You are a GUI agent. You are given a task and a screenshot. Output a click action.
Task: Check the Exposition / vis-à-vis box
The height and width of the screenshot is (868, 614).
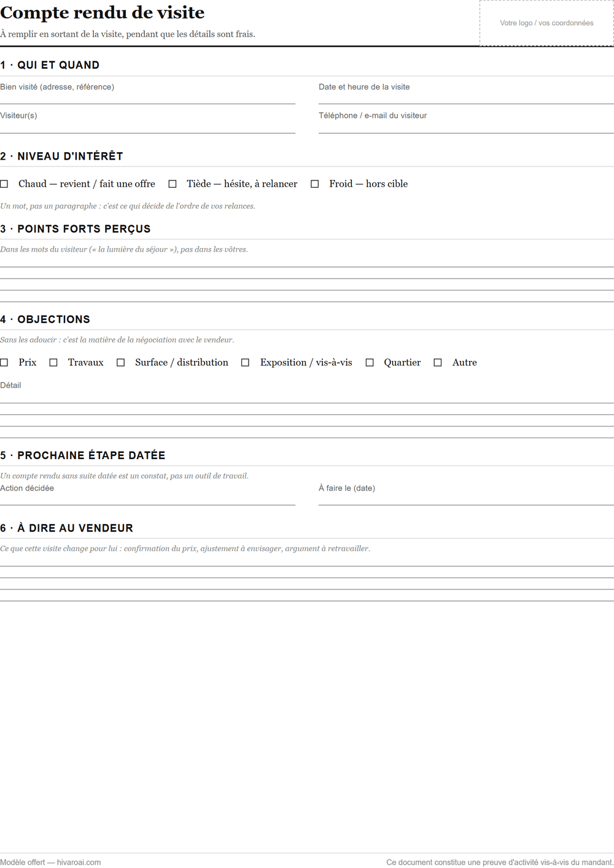[x=246, y=363]
